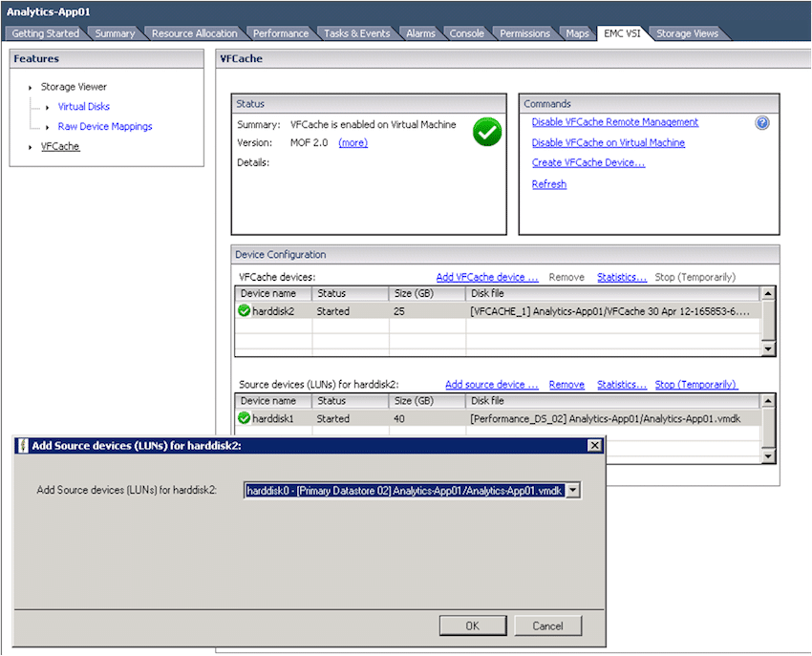This screenshot has height=656, width=812.
Task: Click scroll down arrow of VFCache devices list
Action: pyautogui.click(x=768, y=349)
